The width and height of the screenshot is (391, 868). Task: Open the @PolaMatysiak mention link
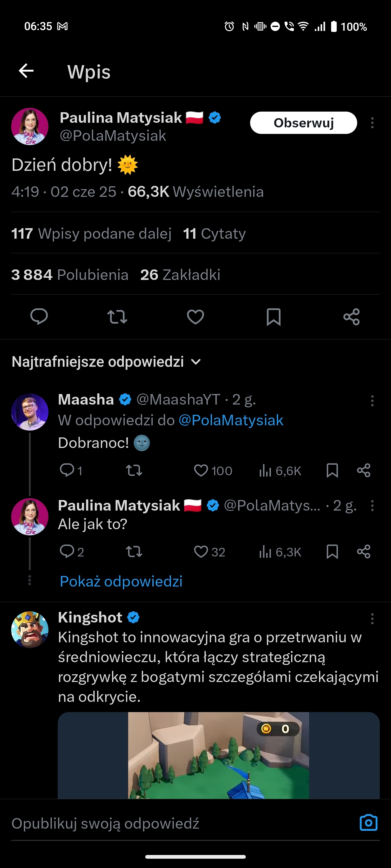(x=231, y=420)
